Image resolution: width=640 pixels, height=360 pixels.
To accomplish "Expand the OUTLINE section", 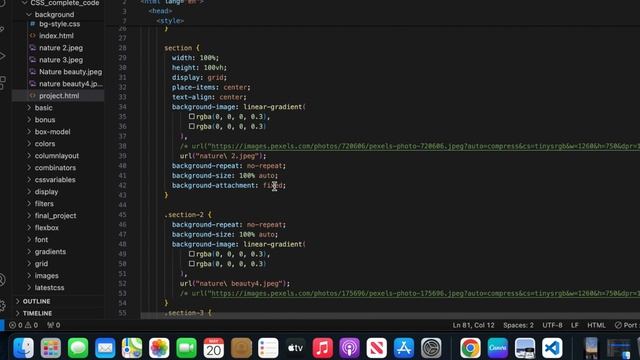I will pyautogui.click(x=36, y=301).
